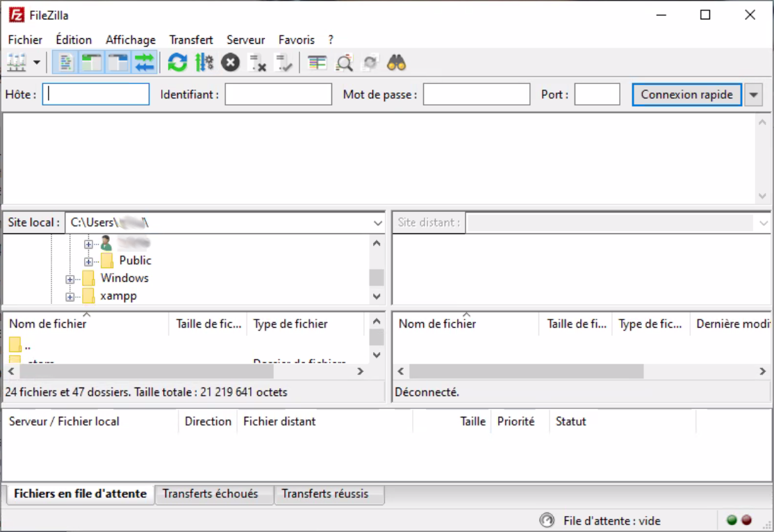
Task: Refresh the file and folder listings
Action: pyautogui.click(x=178, y=62)
